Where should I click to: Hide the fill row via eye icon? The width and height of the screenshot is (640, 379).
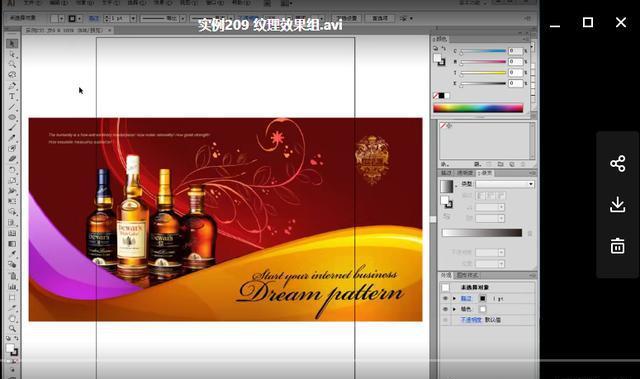(445, 309)
